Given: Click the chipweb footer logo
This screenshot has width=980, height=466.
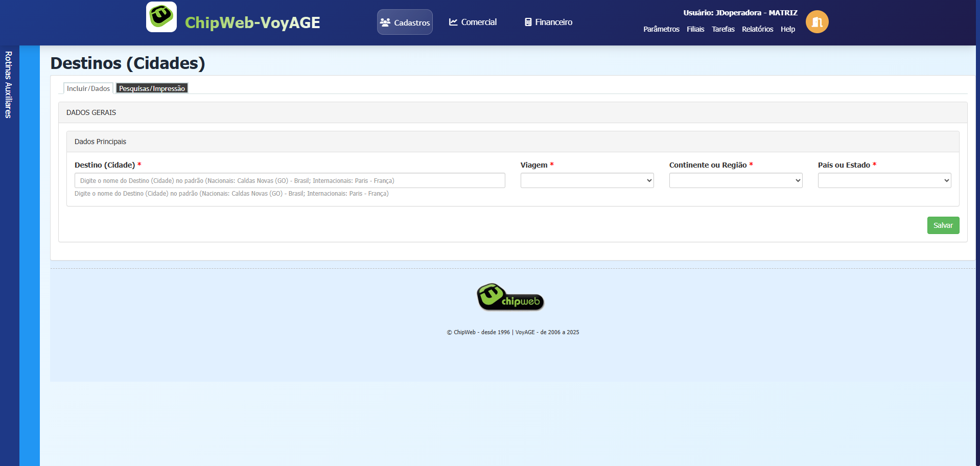Looking at the screenshot, I should tap(510, 297).
